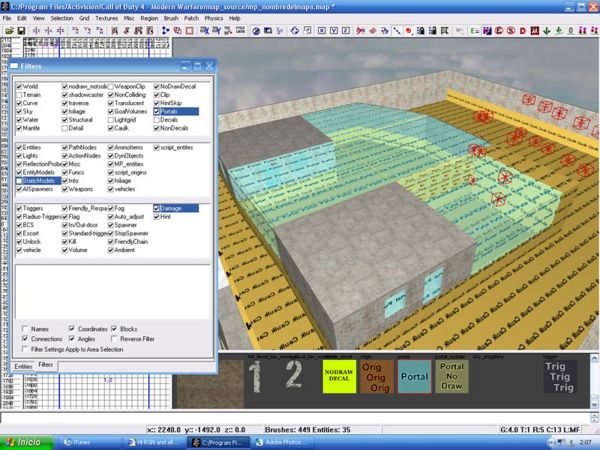This screenshot has width=600, height=450.
Task: Click the red hollow square toolbar icon
Action: pyautogui.click(x=190, y=31)
